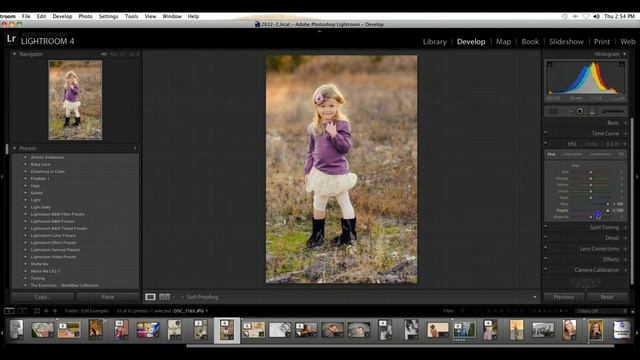The width and height of the screenshot is (640, 360).
Task: Click the filmstrip horizontal scrollbar
Action: point(400,346)
